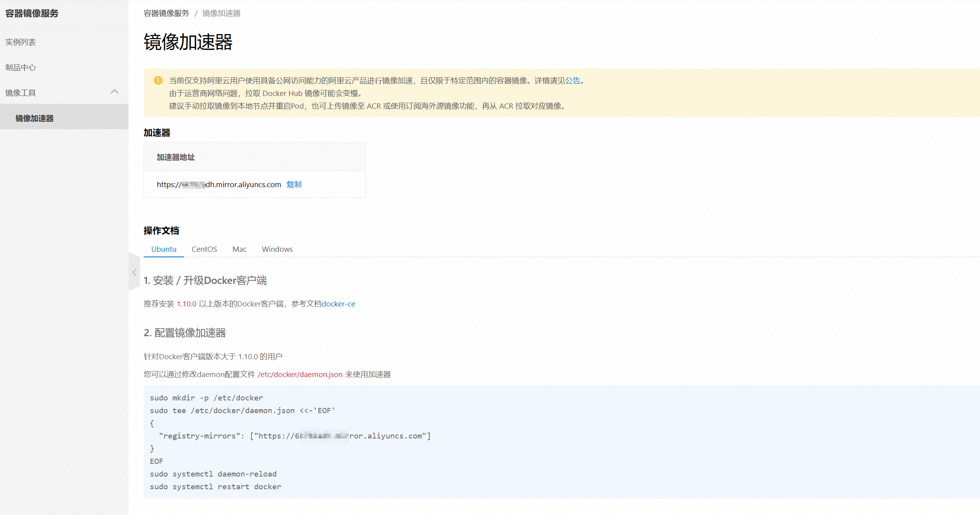Viewport: 980px width, 515px height.
Task: Select the 镜像加速器 sidebar item
Action: click(x=34, y=117)
